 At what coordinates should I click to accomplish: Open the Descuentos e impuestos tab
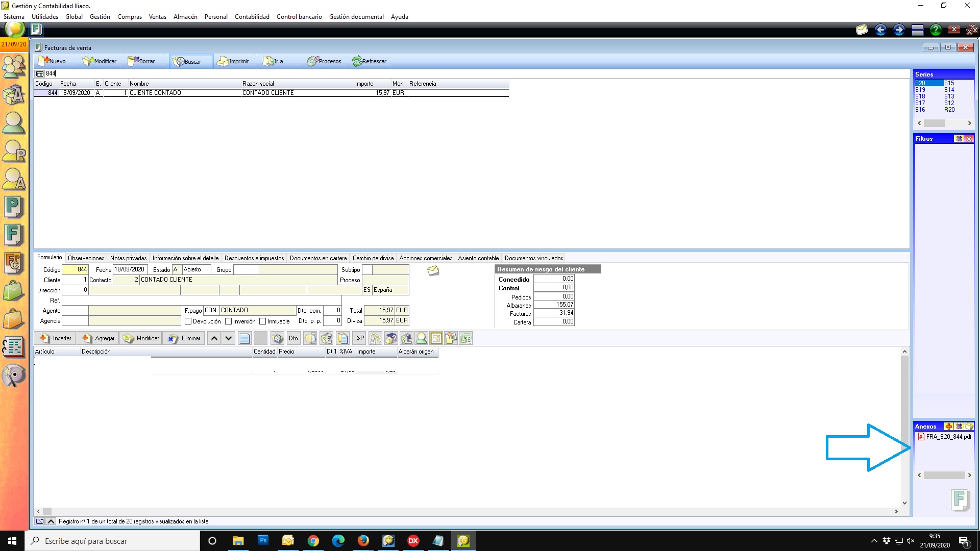pyautogui.click(x=254, y=258)
